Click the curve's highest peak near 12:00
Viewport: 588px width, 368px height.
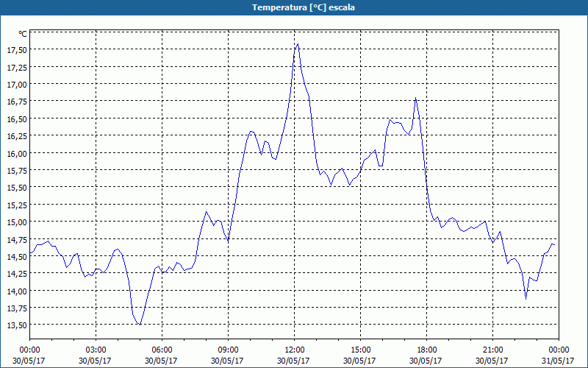pos(298,44)
